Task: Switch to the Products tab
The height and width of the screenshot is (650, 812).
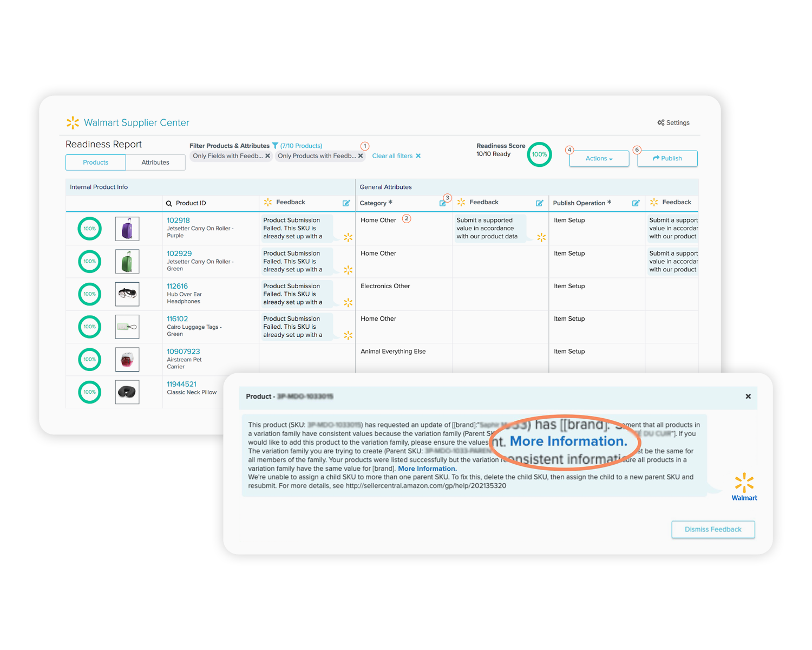Action: (x=96, y=162)
